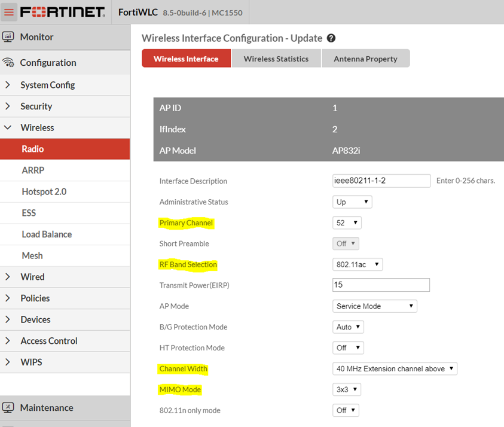Switch to the Antenna Property tab
Image resolution: width=504 pixels, height=427 pixels.
[365, 59]
